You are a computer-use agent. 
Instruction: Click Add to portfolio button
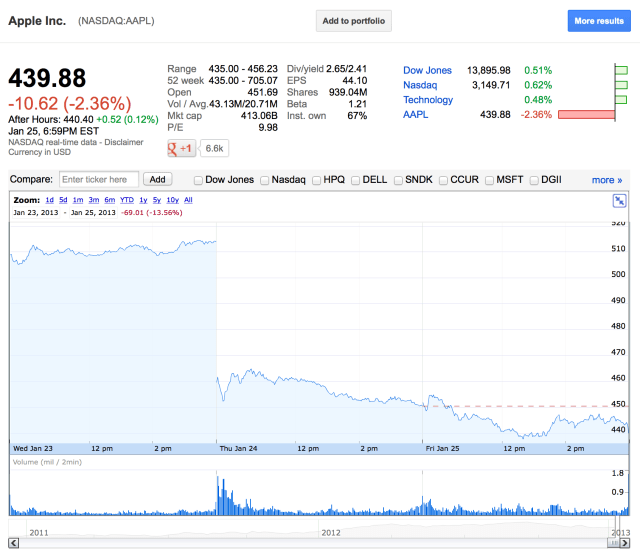tap(353, 21)
